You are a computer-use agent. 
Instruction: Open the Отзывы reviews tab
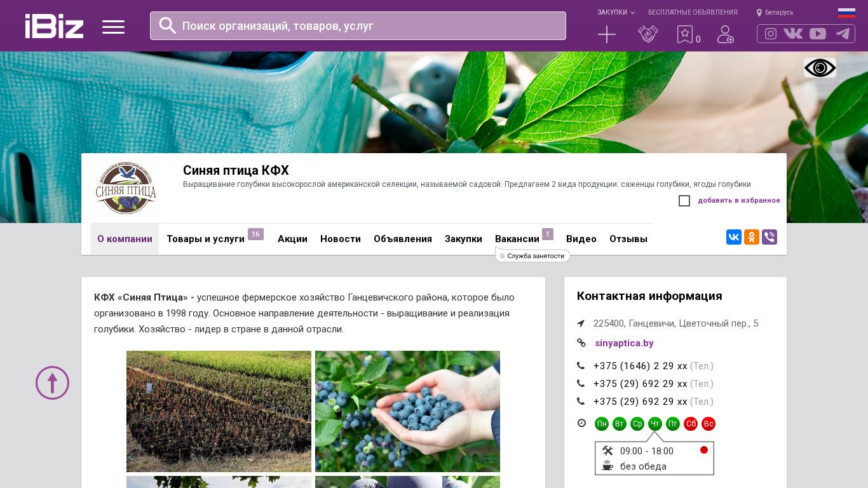tap(628, 239)
